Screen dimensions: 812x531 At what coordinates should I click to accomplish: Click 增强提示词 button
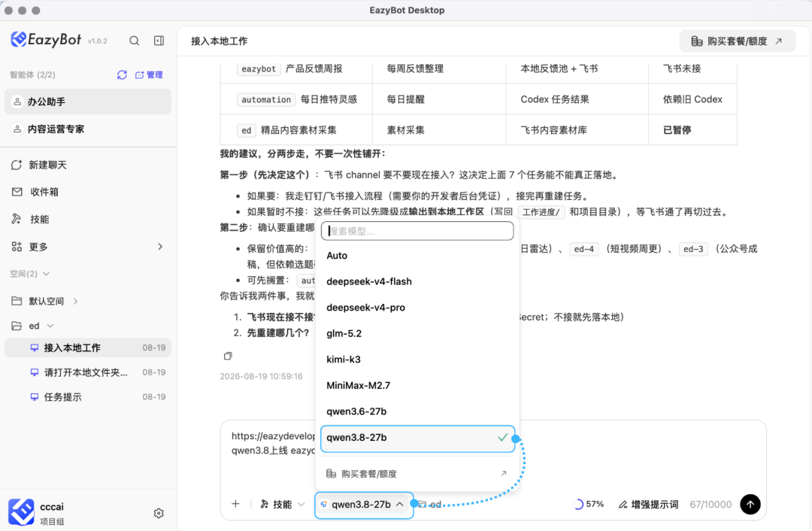point(648,504)
